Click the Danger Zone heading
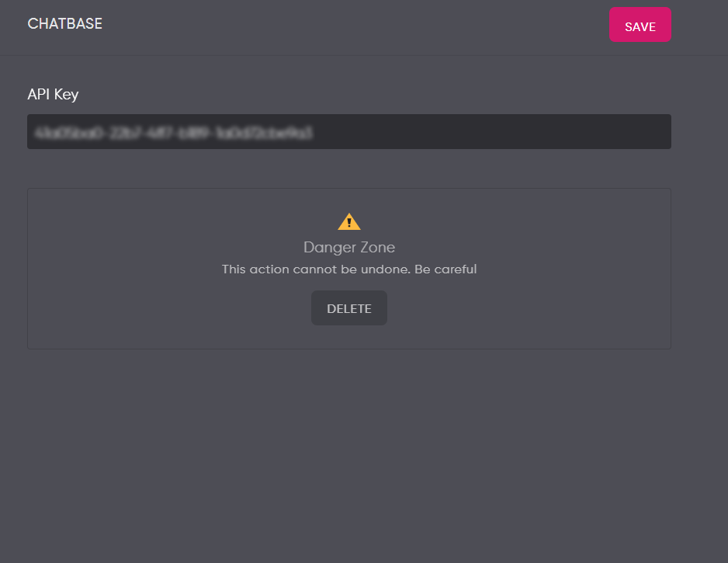728x563 pixels. 349,247
